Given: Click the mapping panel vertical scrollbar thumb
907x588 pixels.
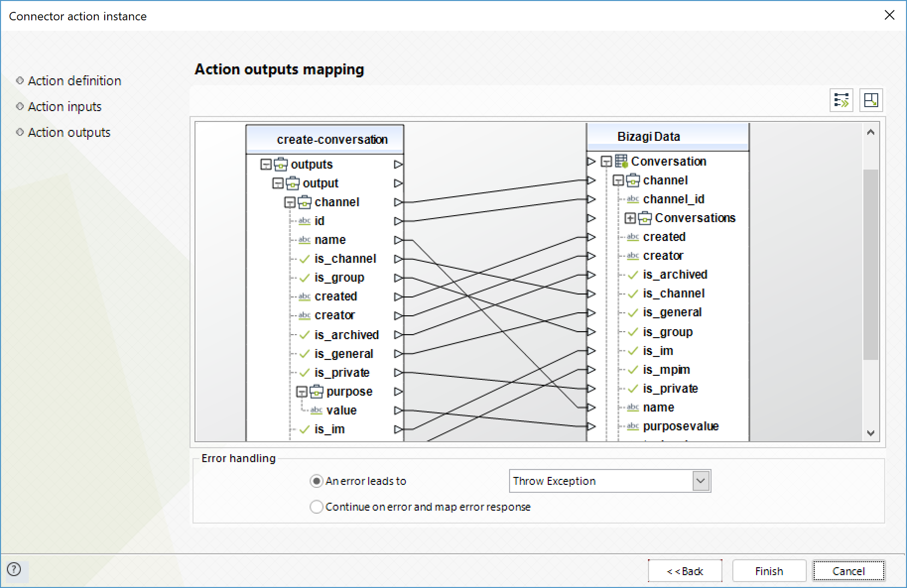Looking at the screenshot, I should [x=871, y=264].
